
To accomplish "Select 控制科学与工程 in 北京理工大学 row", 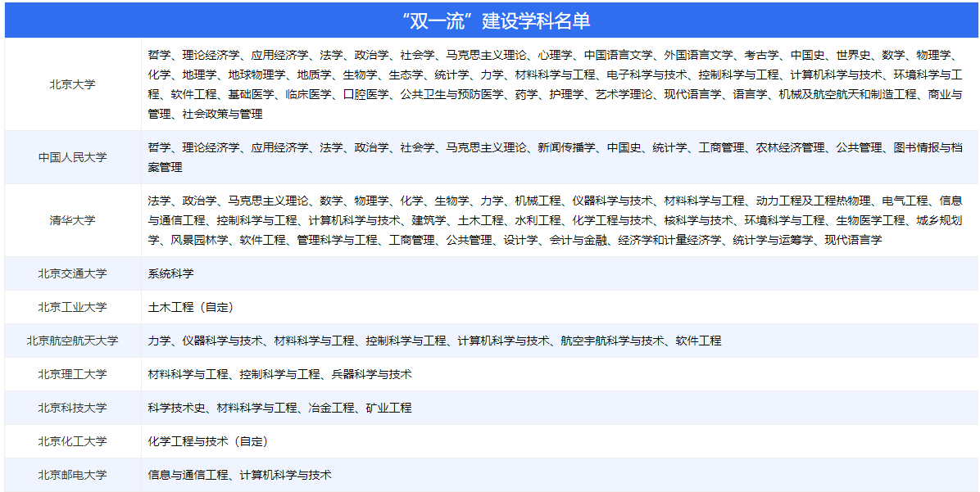I will pyautogui.click(x=280, y=374).
